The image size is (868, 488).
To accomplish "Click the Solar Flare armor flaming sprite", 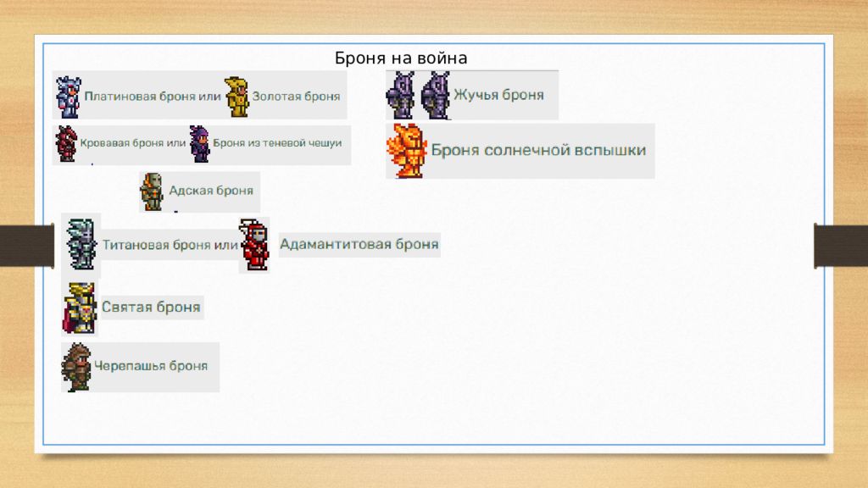I will (x=408, y=151).
